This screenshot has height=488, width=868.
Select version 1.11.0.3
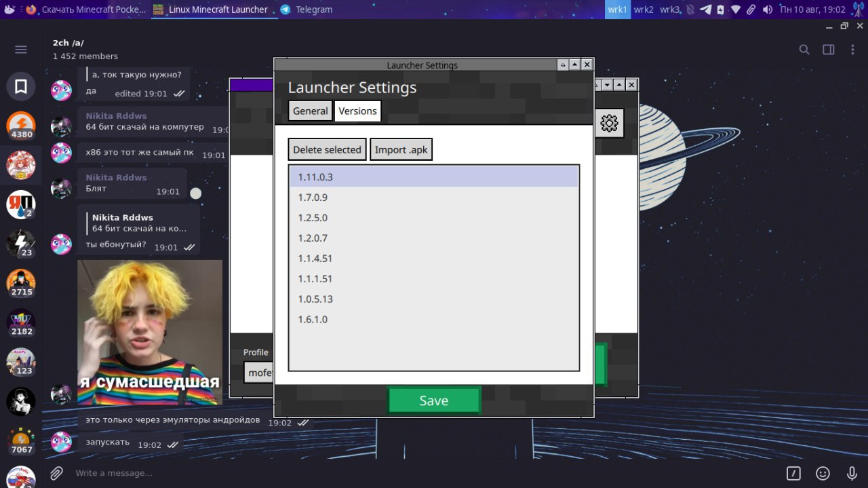[x=434, y=177]
